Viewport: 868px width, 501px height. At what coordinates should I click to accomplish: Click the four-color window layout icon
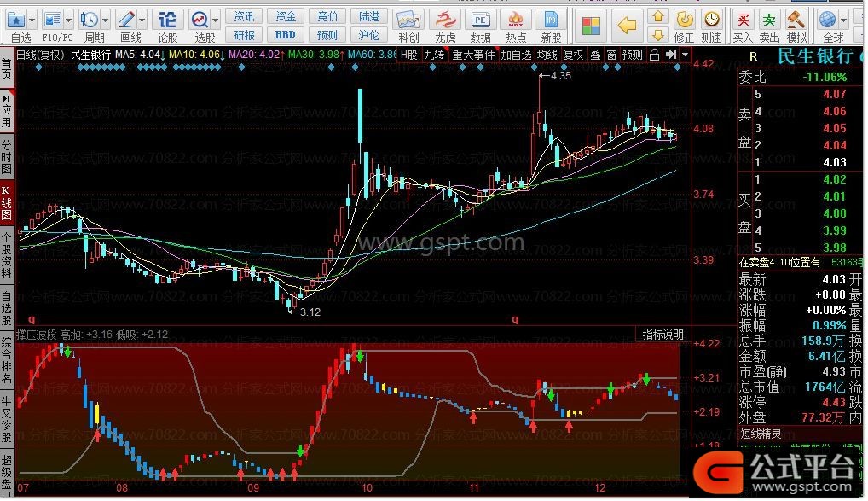[x=591, y=26]
